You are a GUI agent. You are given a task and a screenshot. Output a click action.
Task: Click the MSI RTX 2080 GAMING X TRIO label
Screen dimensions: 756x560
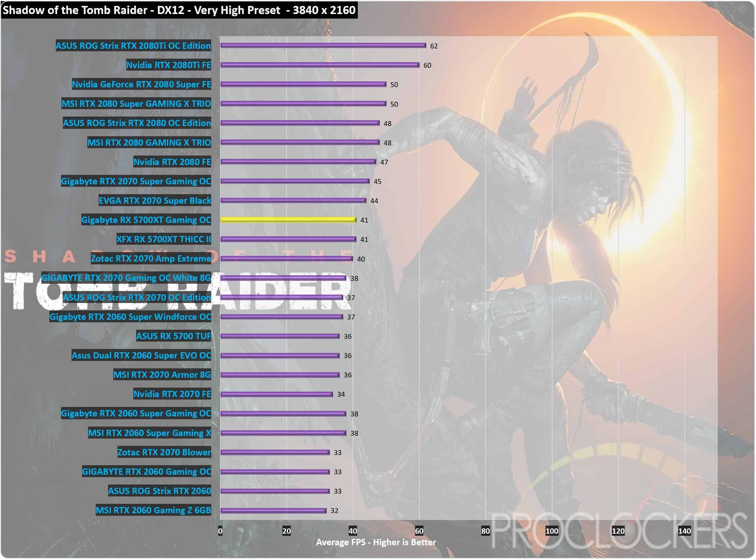(149, 143)
